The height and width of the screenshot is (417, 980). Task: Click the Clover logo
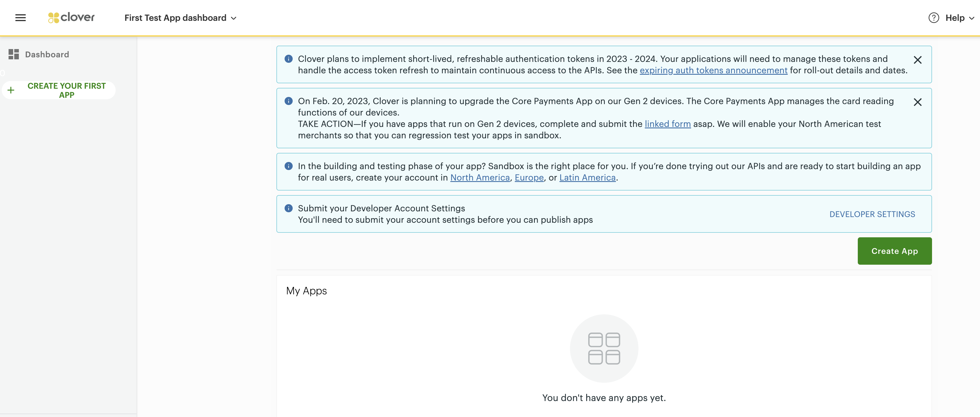coord(71,17)
